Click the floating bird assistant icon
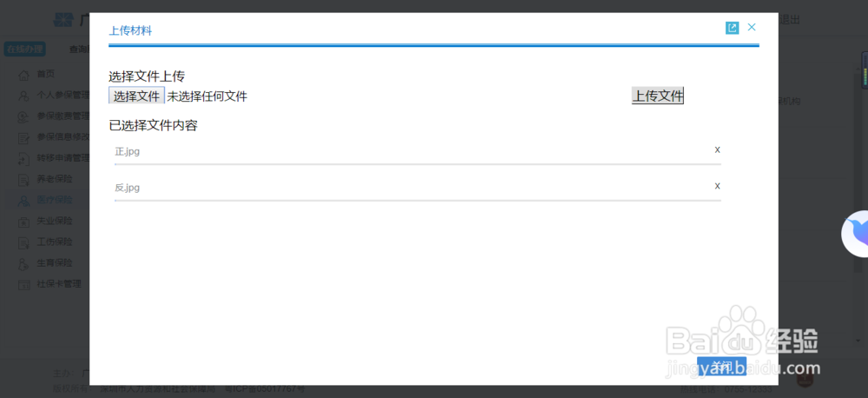The width and height of the screenshot is (868, 398). pos(858,233)
